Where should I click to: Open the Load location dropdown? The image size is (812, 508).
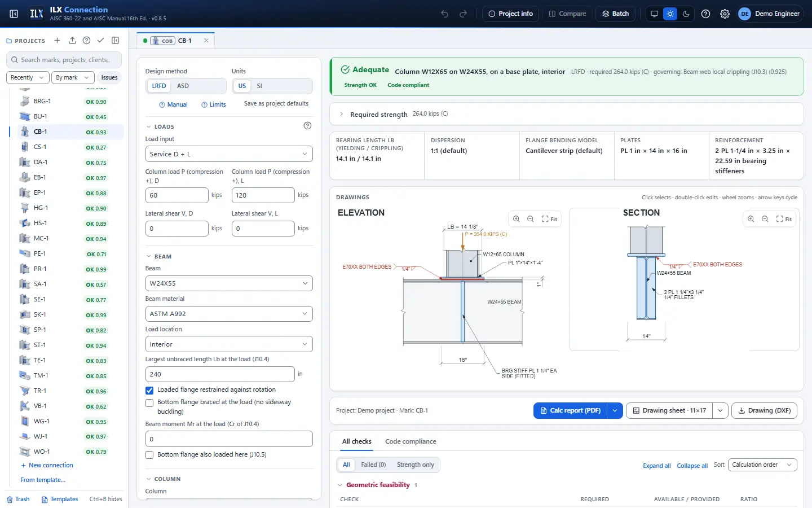(229, 344)
